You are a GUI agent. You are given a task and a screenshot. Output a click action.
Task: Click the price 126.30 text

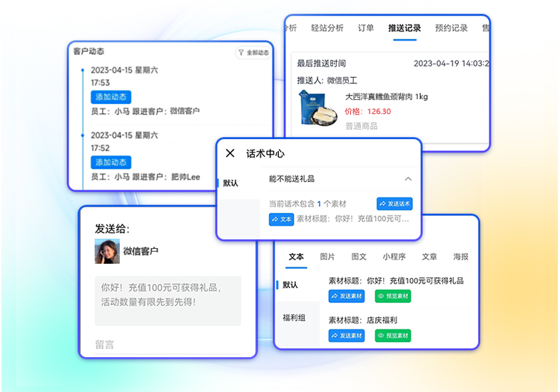[x=380, y=111]
